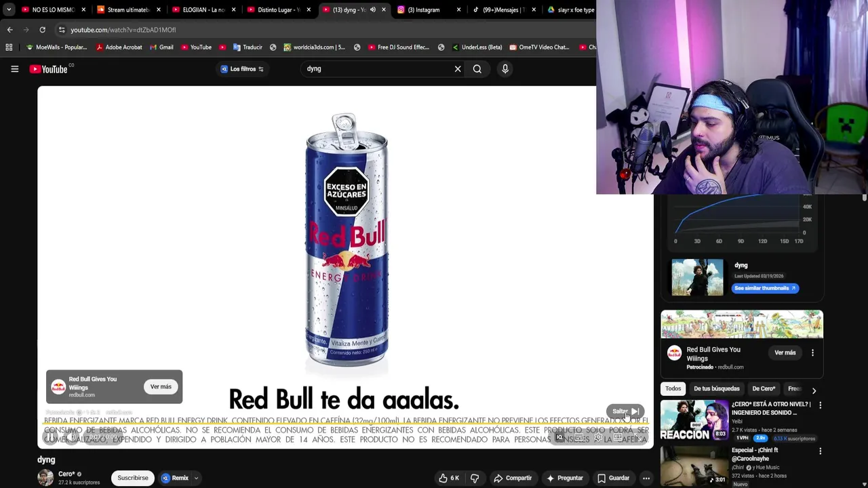Open options for the Red Bull sidebar ad
Screen dimensions: 868x488
click(812, 352)
